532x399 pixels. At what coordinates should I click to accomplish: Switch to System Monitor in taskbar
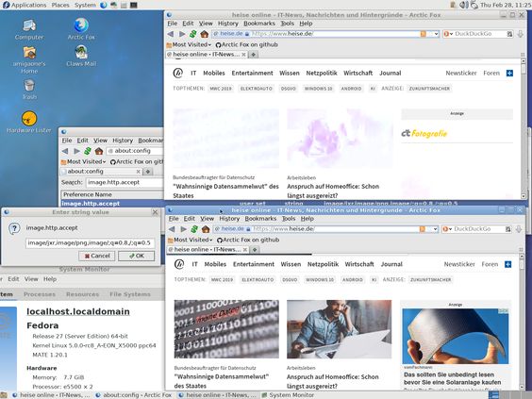pyautogui.click(x=288, y=395)
